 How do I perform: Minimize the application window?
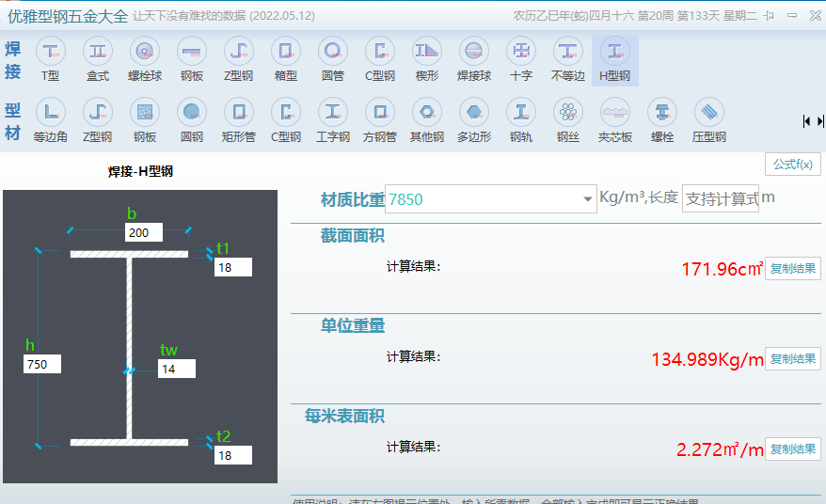click(792, 15)
